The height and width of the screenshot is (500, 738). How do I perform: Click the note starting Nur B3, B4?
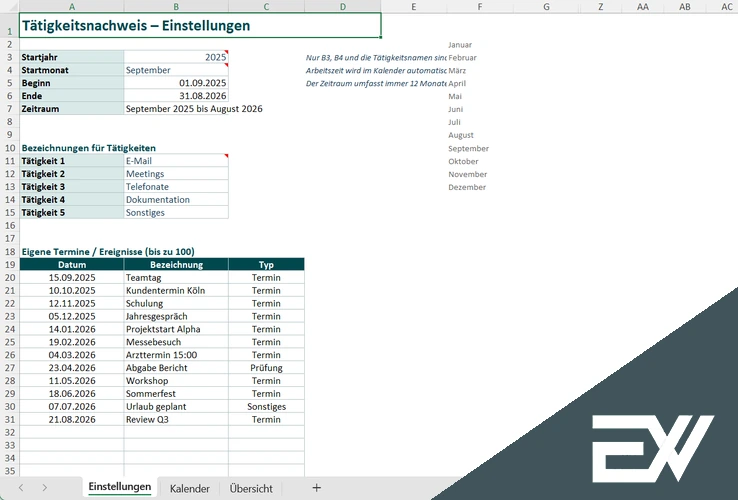pos(376,57)
